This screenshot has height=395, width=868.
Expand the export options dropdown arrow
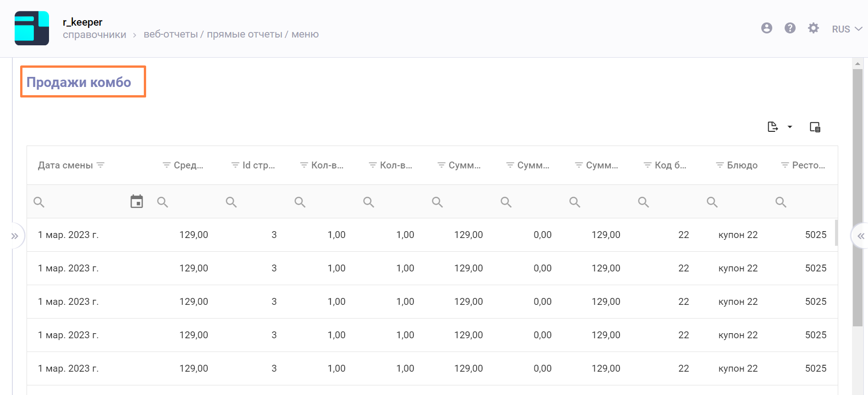pyautogui.click(x=790, y=127)
